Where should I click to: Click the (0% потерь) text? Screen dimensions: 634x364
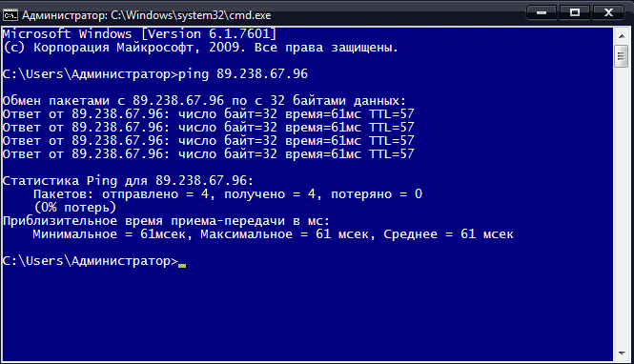pos(74,208)
